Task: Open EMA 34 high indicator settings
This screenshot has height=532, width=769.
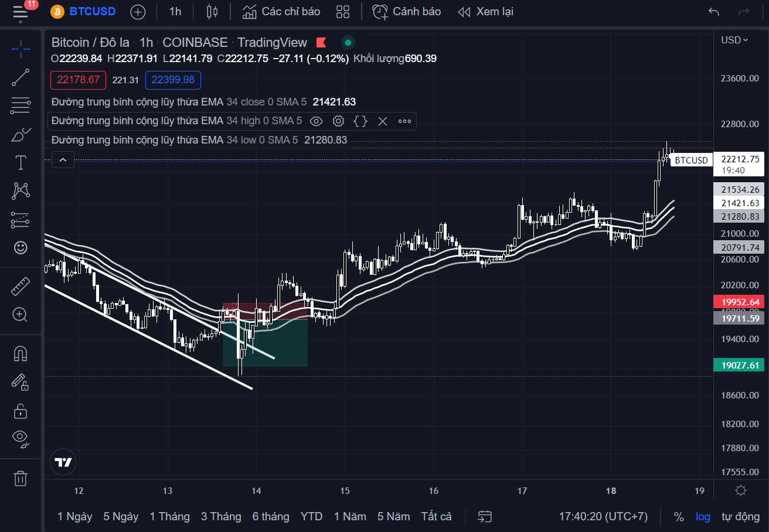Action: pyautogui.click(x=338, y=121)
